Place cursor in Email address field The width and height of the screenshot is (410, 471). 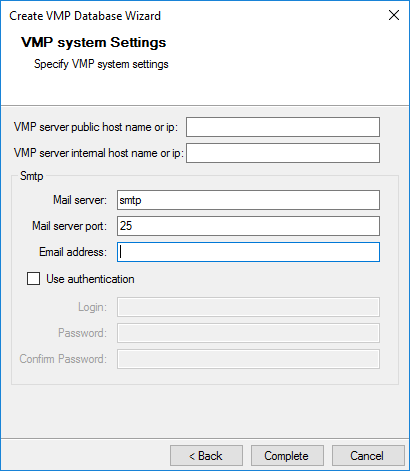[248, 252]
